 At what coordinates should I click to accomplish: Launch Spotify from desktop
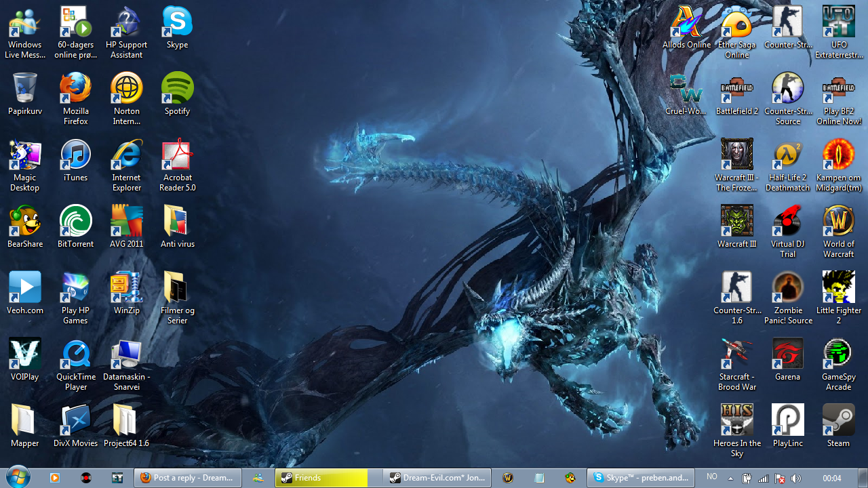click(177, 89)
